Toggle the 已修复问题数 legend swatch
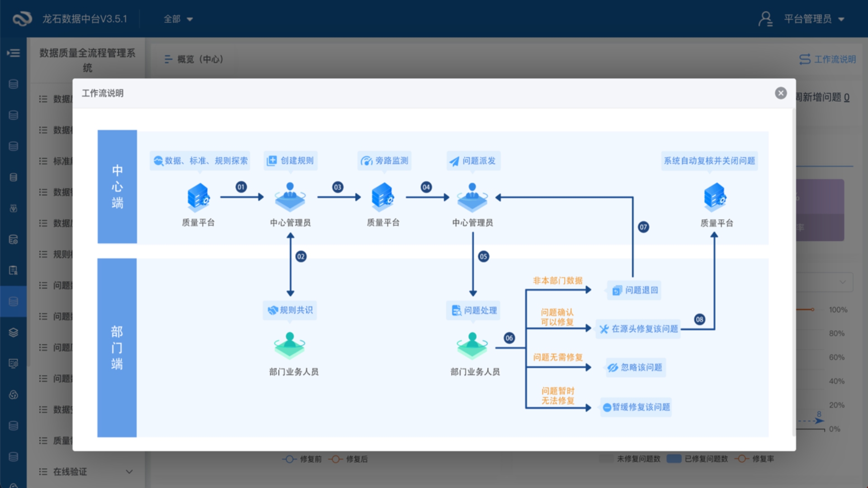This screenshot has height=488, width=868. [x=674, y=459]
